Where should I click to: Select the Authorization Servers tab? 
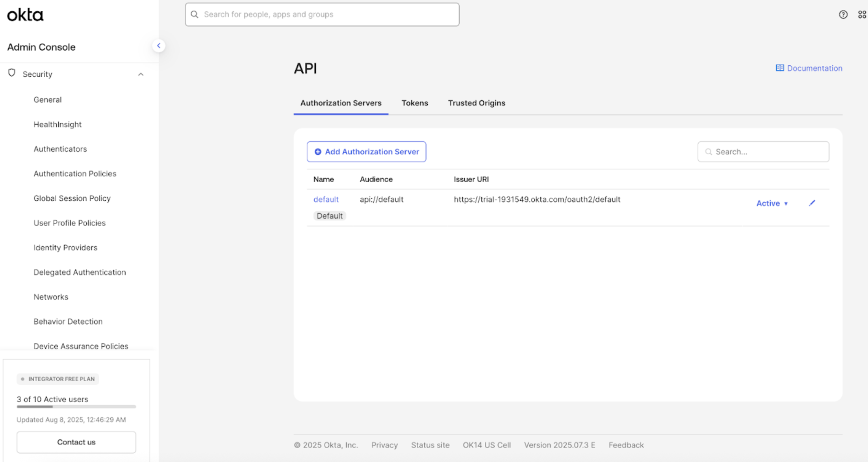click(x=341, y=103)
